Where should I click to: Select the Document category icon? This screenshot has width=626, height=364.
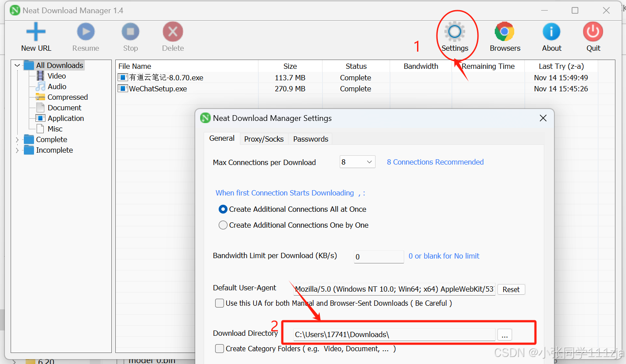tap(40, 108)
